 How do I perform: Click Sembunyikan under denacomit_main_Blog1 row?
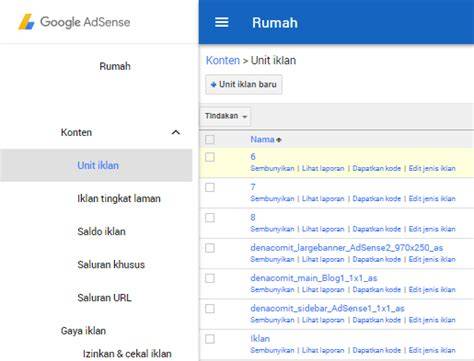pyautogui.click(x=272, y=290)
